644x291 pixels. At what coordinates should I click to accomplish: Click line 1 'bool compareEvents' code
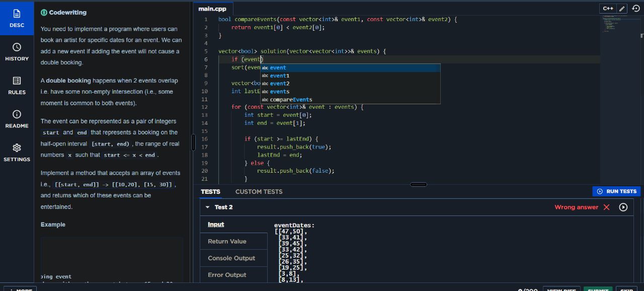pyautogui.click(x=337, y=19)
